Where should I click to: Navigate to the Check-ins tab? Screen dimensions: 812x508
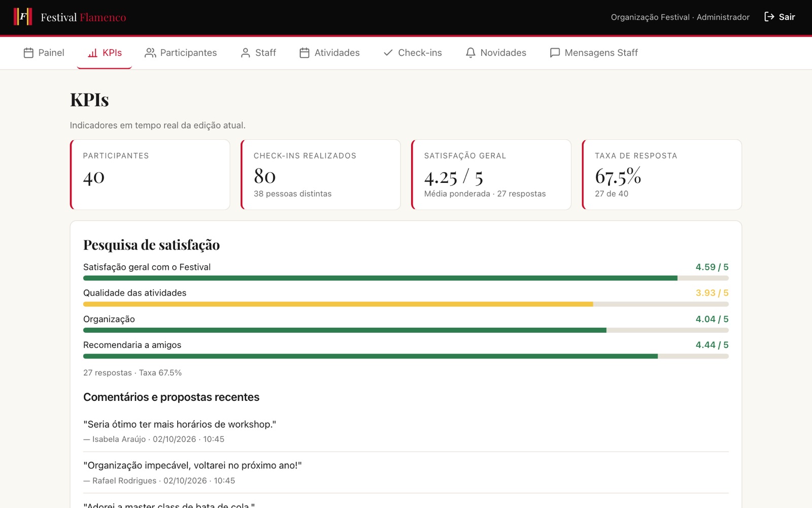coord(413,53)
